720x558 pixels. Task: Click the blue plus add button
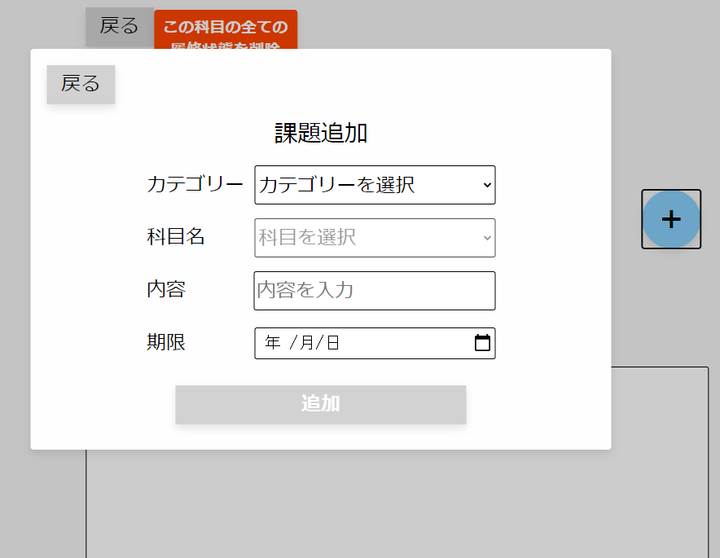[671, 219]
